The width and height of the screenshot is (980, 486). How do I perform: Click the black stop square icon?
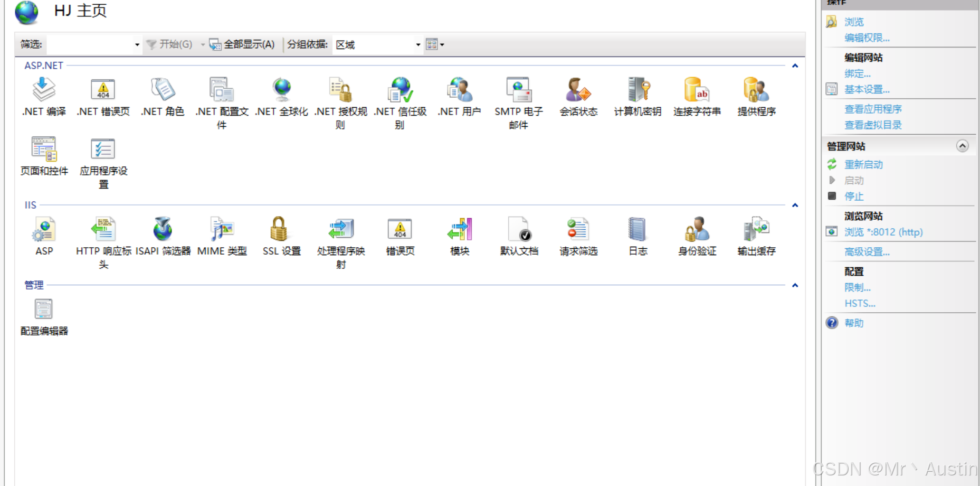pyautogui.click(x=832, y=196)
